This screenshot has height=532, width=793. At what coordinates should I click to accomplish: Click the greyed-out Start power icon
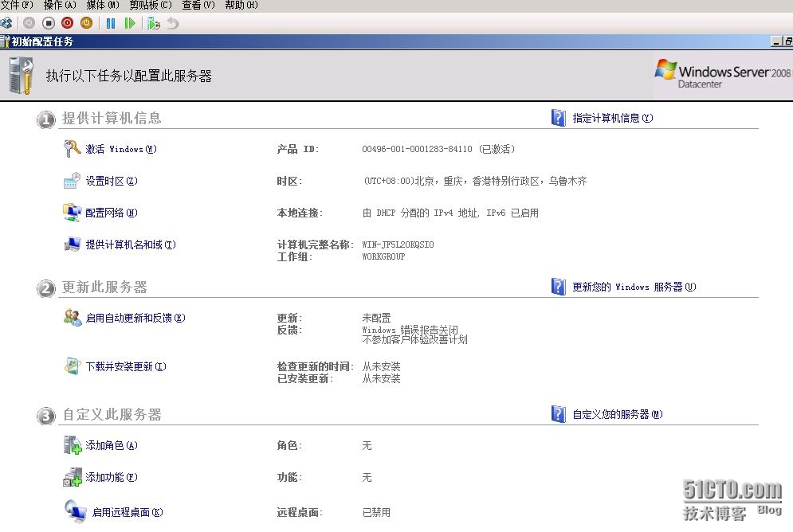point(29,23)
